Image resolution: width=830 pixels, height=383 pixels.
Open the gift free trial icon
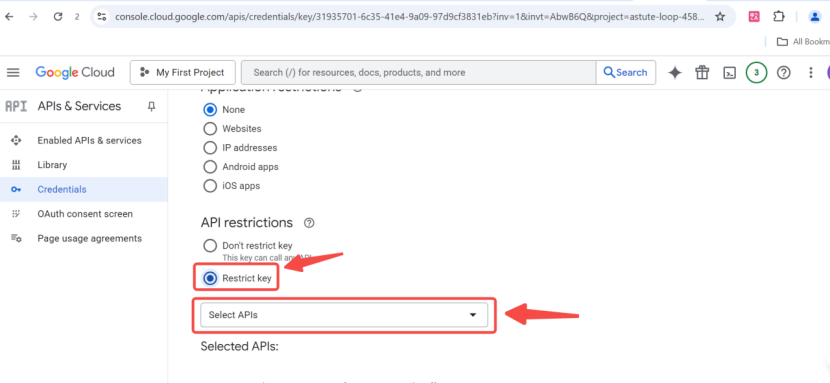tap(702, 72)
